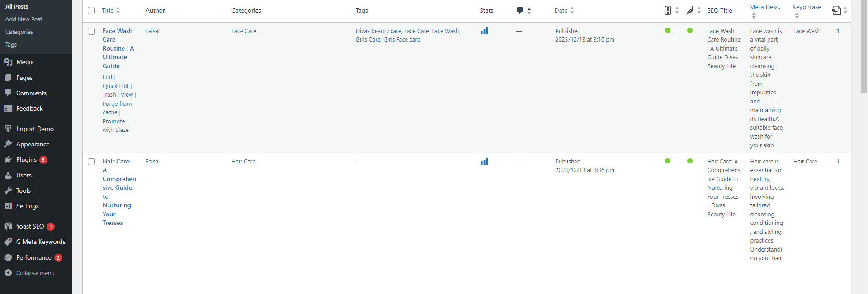868x294 pixels.
Task: Click Divas beauty care tag link
Action: (378, 31)
